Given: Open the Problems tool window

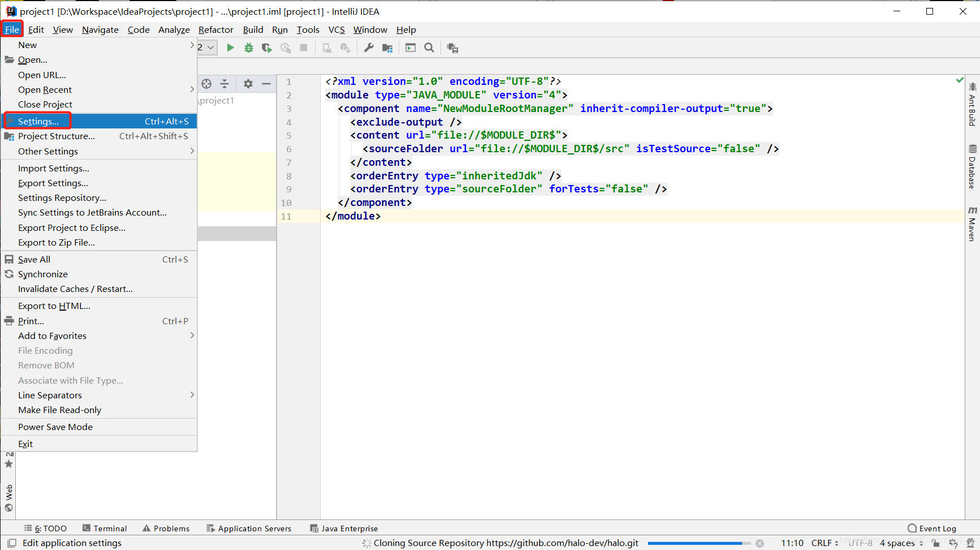Looking at the screenshot, I should [166, 528].
